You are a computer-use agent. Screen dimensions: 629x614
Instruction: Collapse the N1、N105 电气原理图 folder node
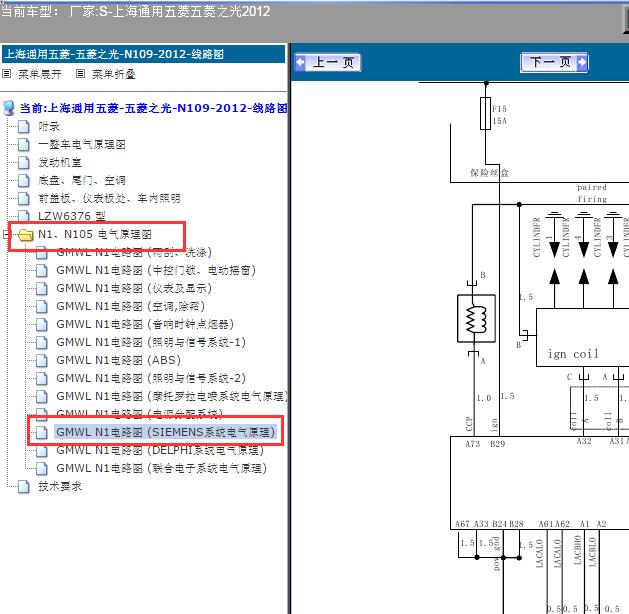pos(6,234)
